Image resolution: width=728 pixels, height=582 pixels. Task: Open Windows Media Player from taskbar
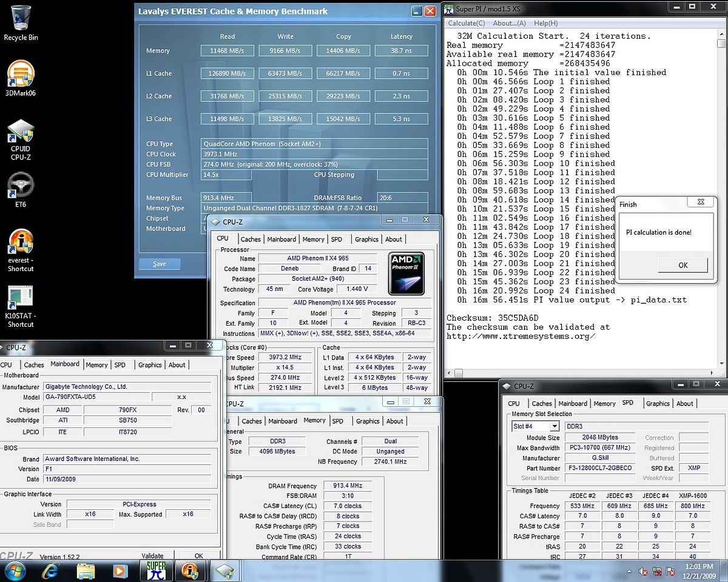click(x=120, y=570)
